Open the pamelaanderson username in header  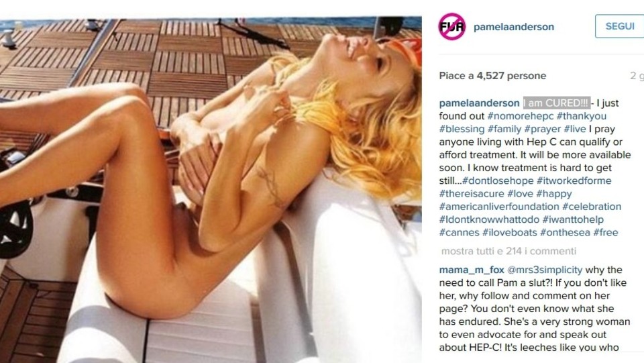514,27
